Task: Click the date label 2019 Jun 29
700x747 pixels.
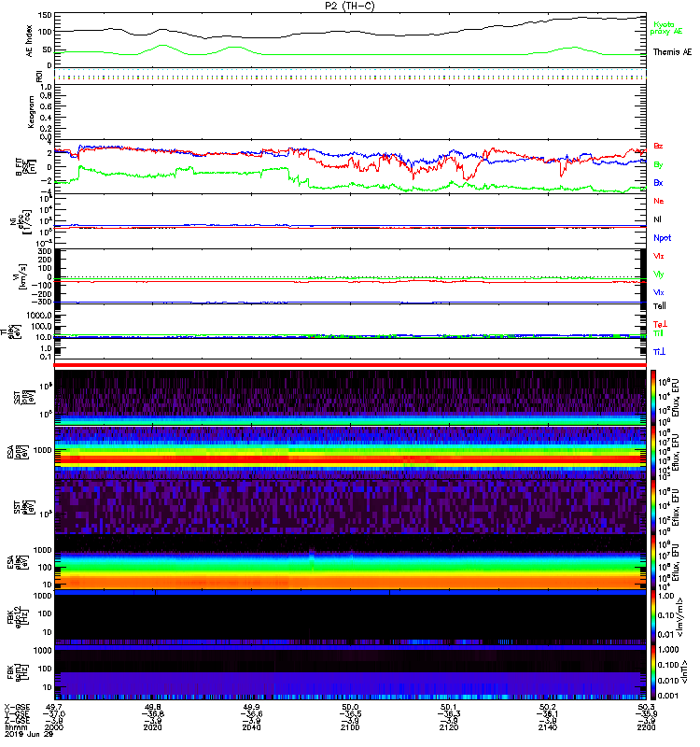Action: [x=29, y=734]
